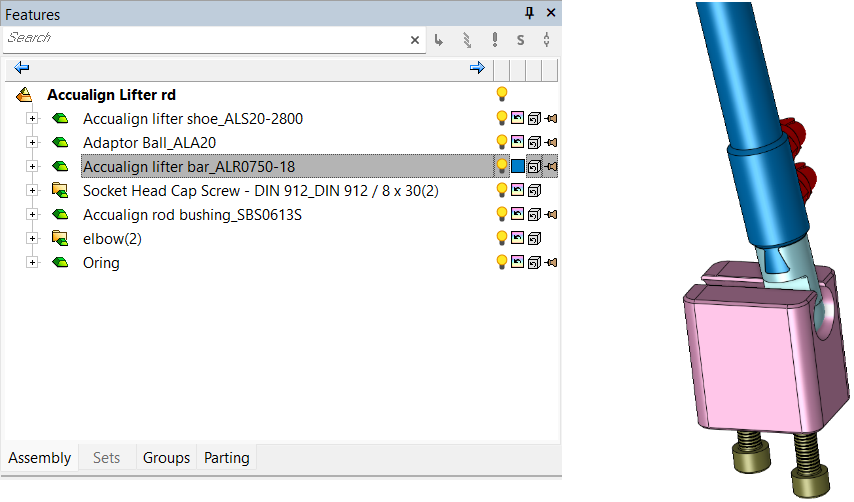
Task: Select the elbow(2) item
Action: pyautogui.click(x=112, y=238)
